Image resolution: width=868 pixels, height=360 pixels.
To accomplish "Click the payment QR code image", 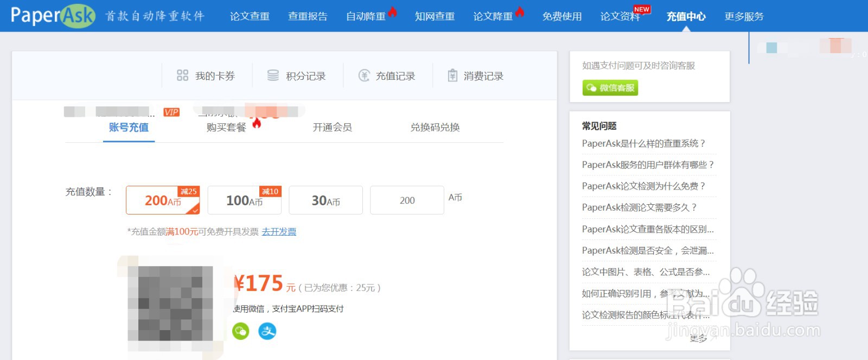I will (x=170, y=304).
